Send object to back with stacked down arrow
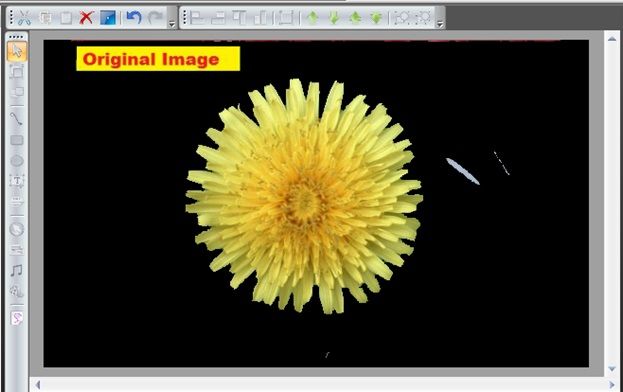The image size is (623, 392). (x=376, y=18)
